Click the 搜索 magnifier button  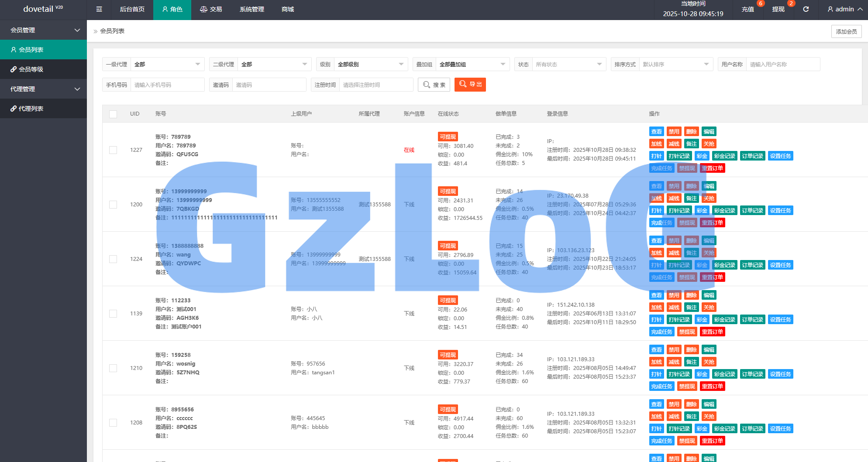pos(434,85)
